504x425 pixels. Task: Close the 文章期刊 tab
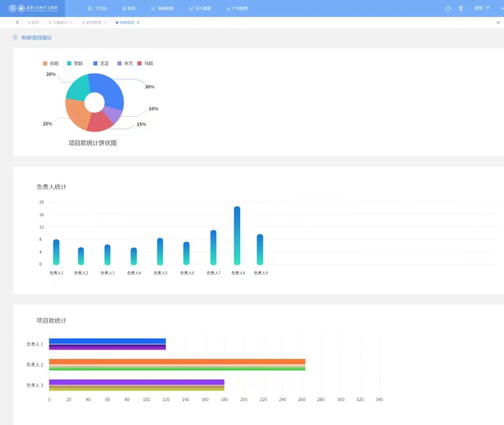tap(71, 22)
